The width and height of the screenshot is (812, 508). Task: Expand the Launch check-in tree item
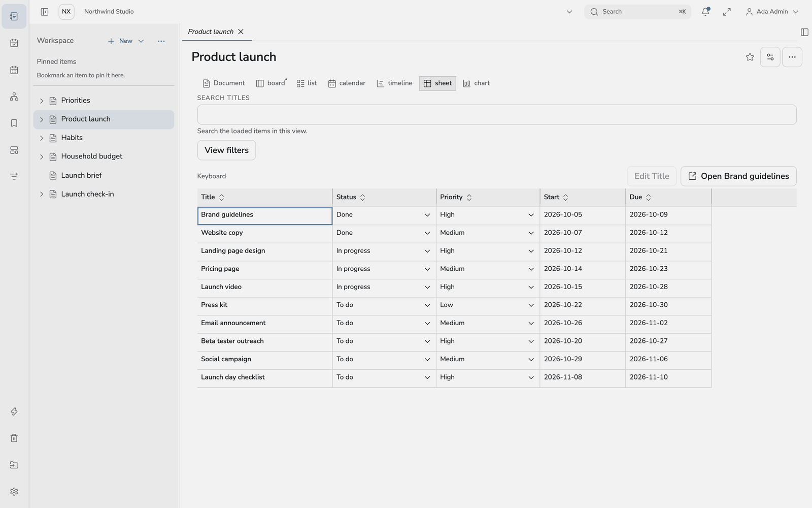[42, 194]
